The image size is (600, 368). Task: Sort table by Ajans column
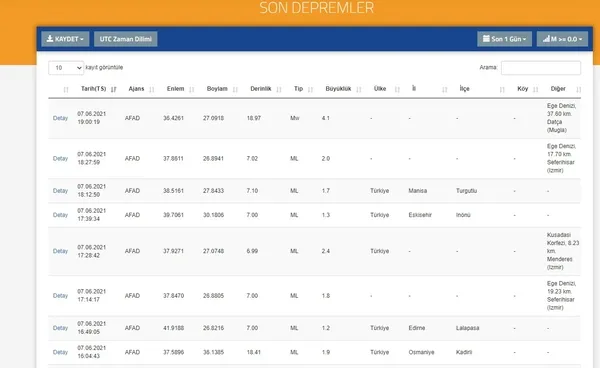pos(136,89)
